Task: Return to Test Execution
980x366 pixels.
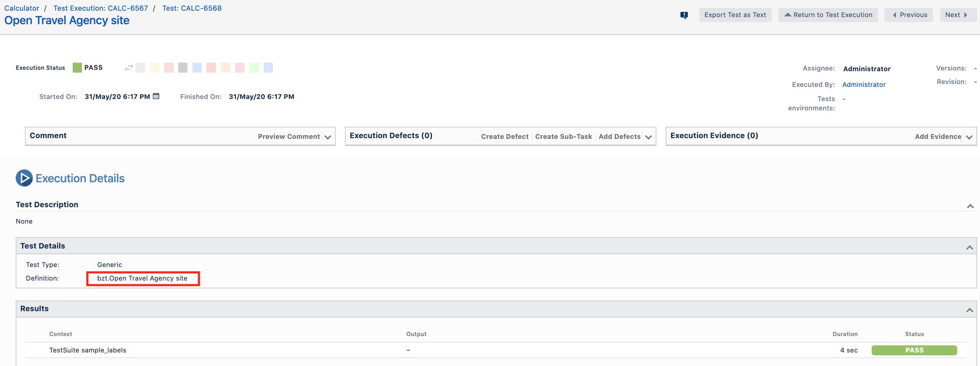Action: point(828,15)
